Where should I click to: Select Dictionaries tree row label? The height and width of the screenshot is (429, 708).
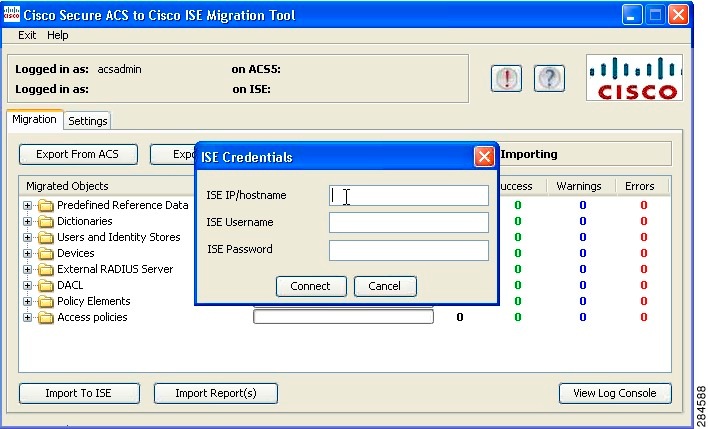click(84, 221)
